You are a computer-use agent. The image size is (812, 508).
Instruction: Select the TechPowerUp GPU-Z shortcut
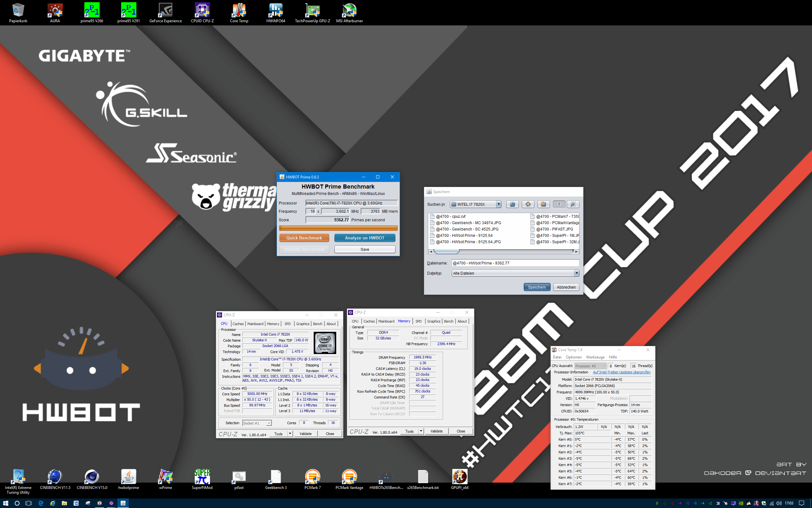[312, 13]
